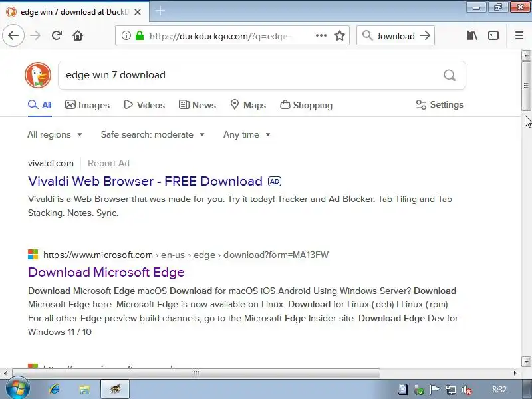Click the green padlock security icon
This screenshot has height=399, width=532.
140,35
